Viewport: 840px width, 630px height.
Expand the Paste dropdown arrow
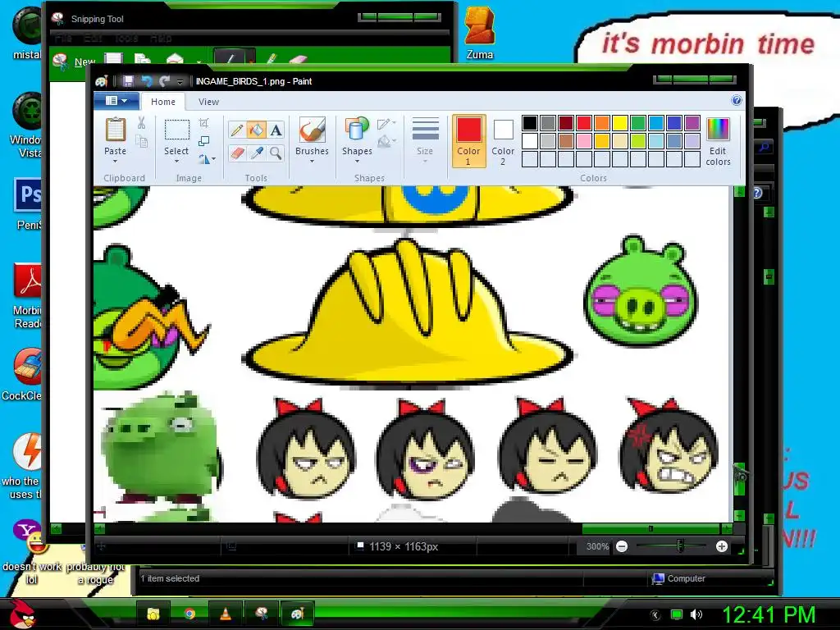click(x=115, y=162)
